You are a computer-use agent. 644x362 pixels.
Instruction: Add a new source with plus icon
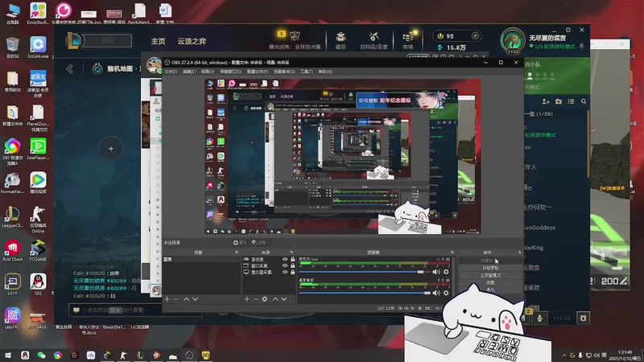(247, 299)
